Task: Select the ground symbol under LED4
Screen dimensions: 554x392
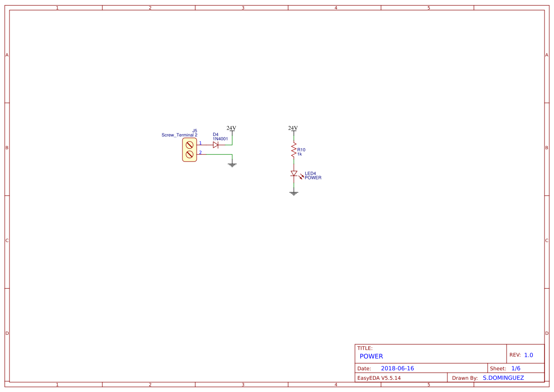Action: tap(294, 192)
